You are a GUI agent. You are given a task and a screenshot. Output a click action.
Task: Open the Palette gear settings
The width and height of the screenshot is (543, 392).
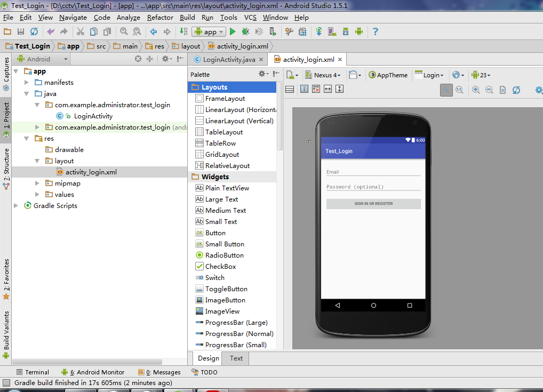pyautogui.click(x=263, y=74)
